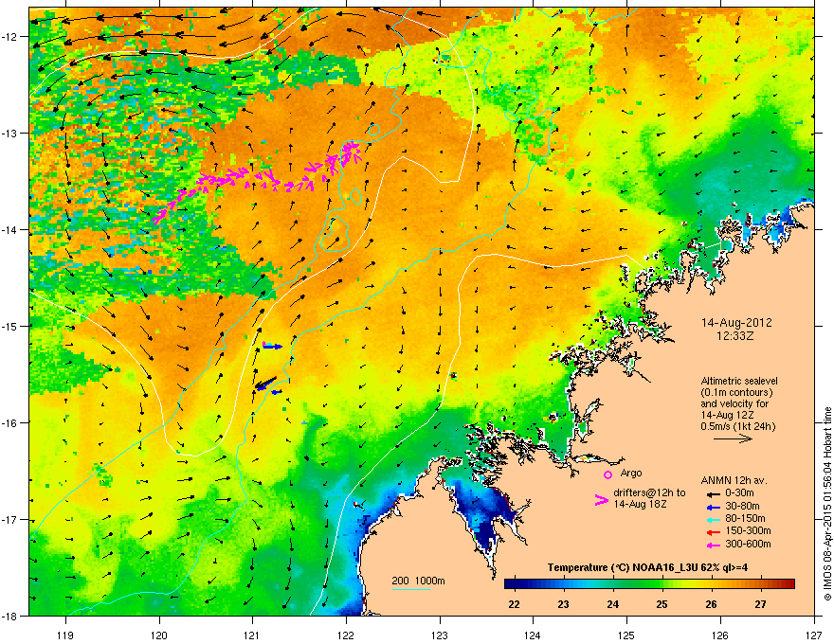Screen dimensions: 834x644
Task: Click the '14-Aug 18Z' legend text
Action: coord(640,504)
